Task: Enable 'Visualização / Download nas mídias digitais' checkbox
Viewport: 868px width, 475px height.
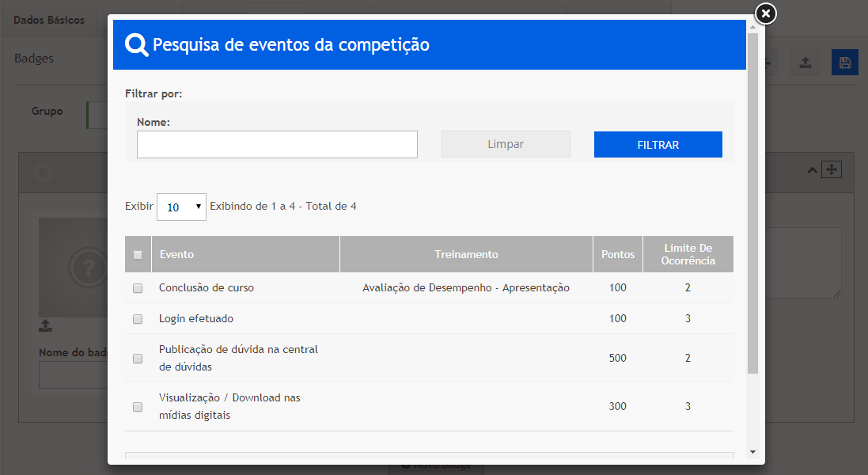Action: click(138, 407)
